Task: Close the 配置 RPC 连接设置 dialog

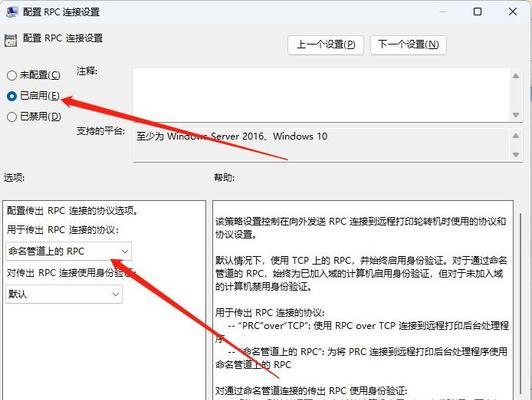Action: [513, 12]
